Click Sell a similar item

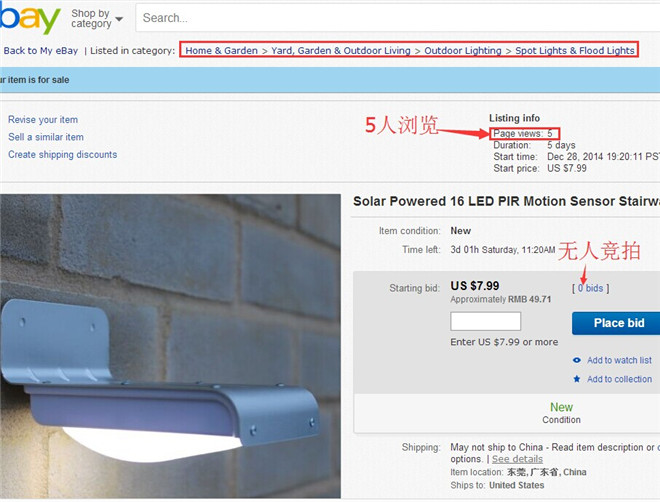tap(46, 137)
